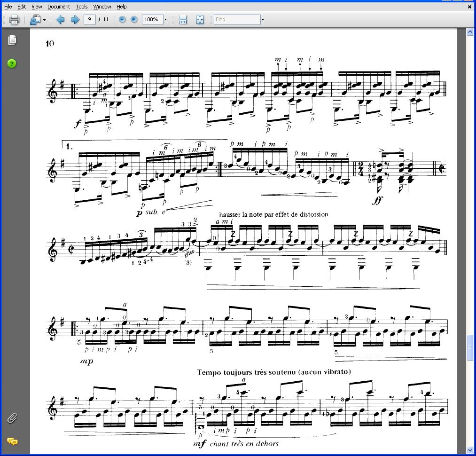Screen dimensions: 476x456
Task: Click the 100% zoom value field
Action: click(x=152, y=19)
